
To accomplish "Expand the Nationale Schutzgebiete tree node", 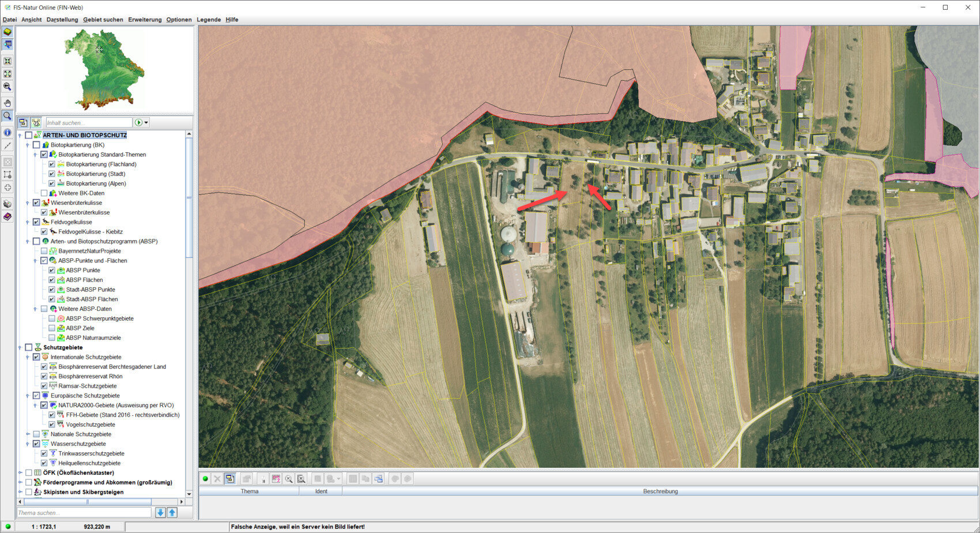I will [x=28, y=434].
